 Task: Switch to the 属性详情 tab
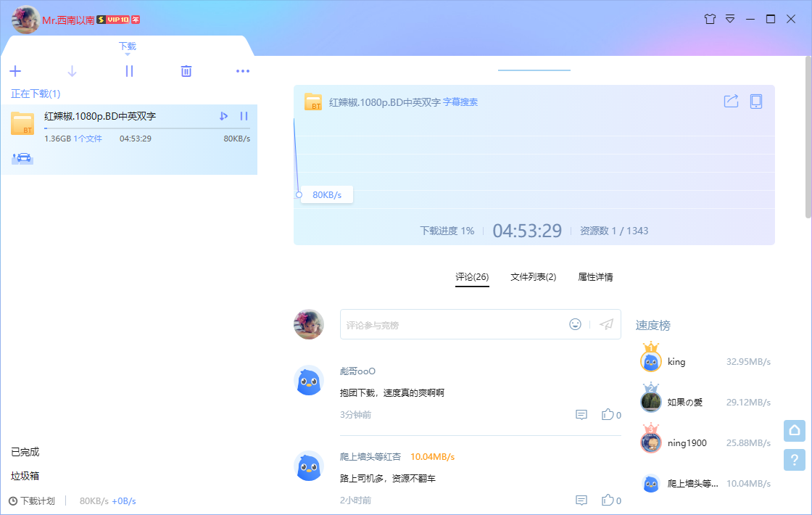point(595,276)
